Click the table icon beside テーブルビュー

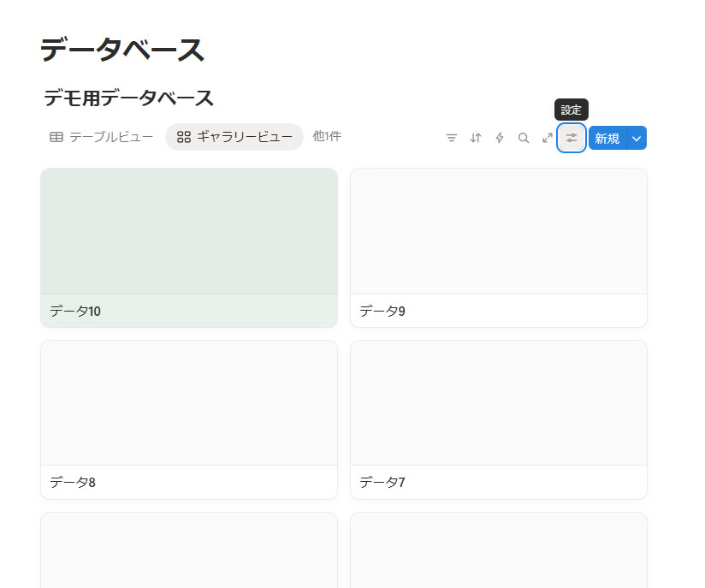[56, 137]
